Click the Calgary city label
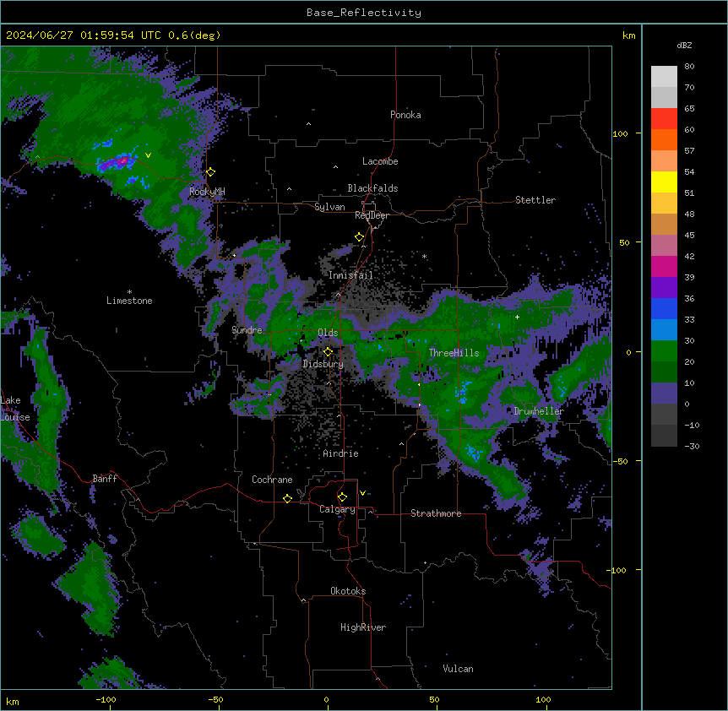This screenshot has width=728, height=711. 338,509
